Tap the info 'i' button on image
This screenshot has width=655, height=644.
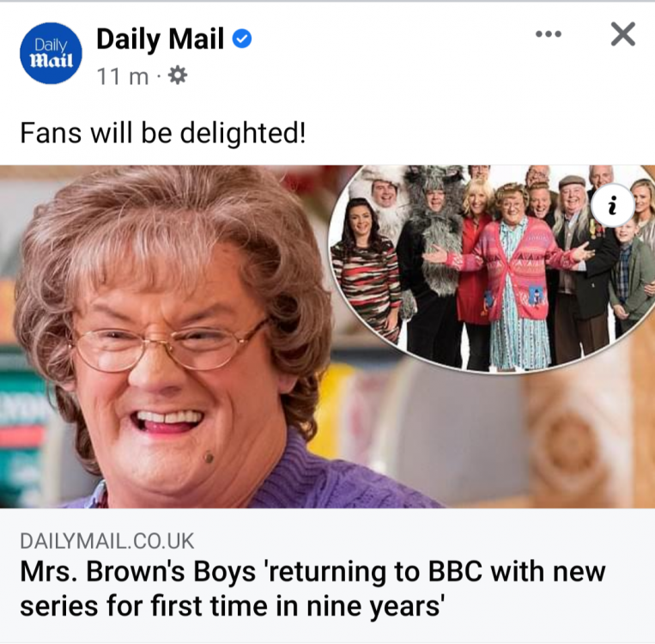[x=613, y=204]
